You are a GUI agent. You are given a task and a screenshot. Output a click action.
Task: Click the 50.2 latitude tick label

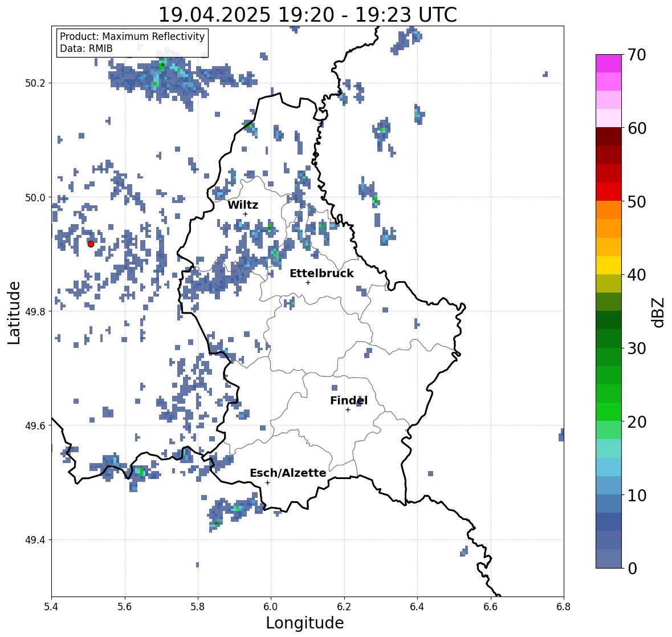point(35,83)
